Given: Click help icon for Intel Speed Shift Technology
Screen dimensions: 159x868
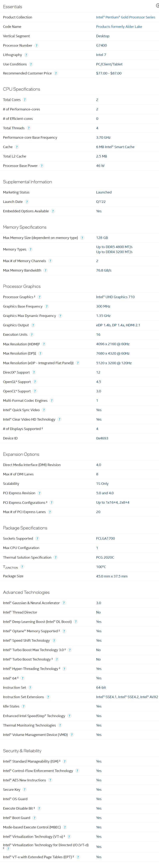Looking at the screenshot, I should [54, 640].
